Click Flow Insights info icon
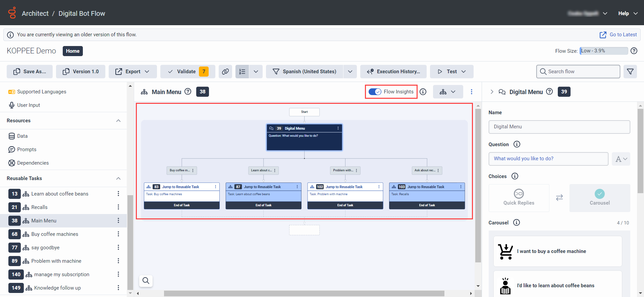 click(x=423, y=92)
